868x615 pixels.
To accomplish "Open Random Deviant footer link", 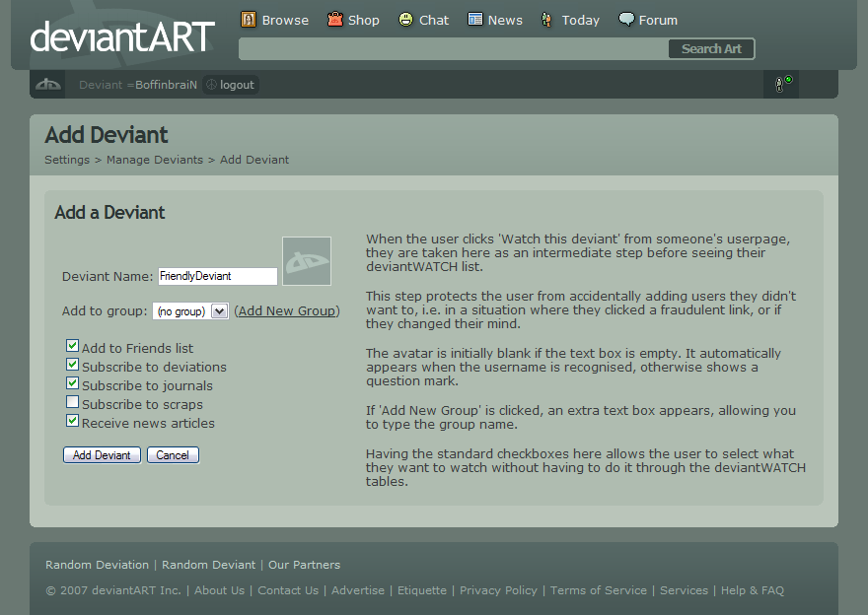I will tap(209, 565).
